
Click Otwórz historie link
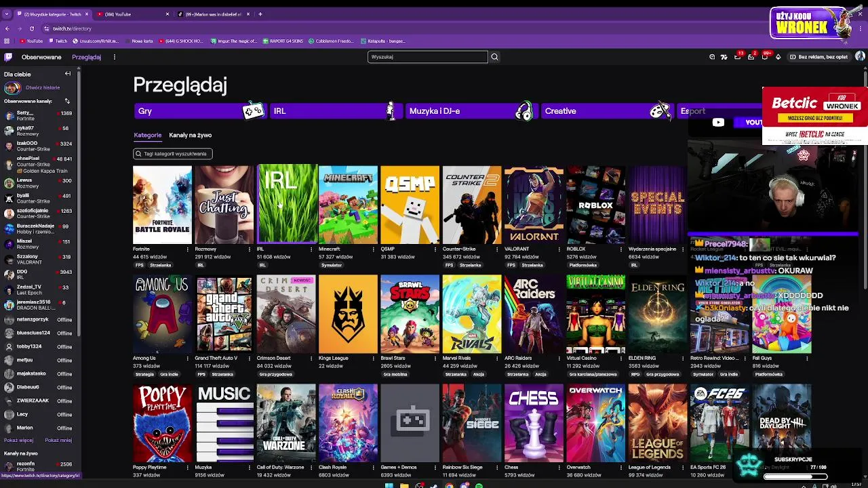(43, 87)
